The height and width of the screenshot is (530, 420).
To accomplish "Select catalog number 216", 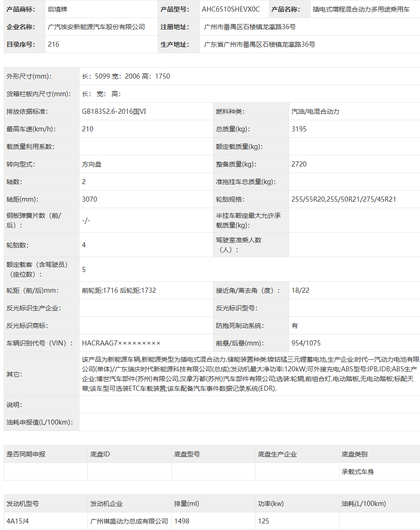I will coord(53,44).
